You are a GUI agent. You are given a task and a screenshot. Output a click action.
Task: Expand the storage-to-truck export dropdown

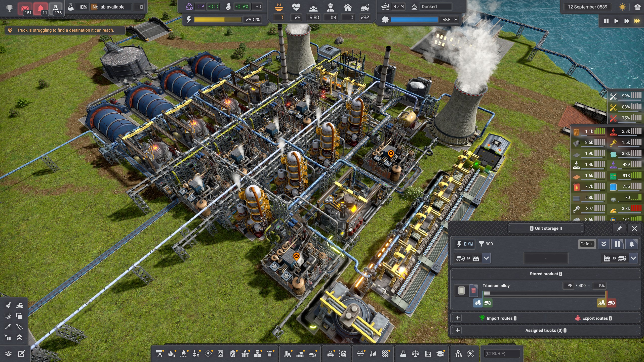coord(633,258)
